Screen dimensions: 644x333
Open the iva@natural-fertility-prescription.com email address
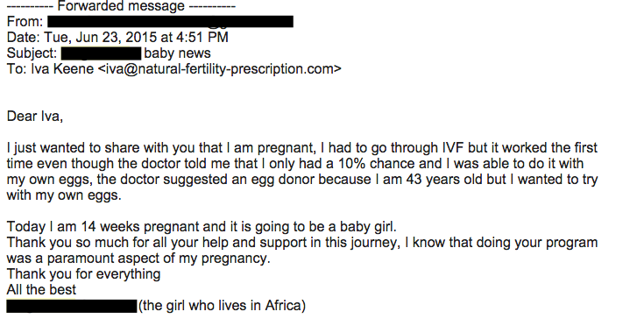click(x=219, y=69)
